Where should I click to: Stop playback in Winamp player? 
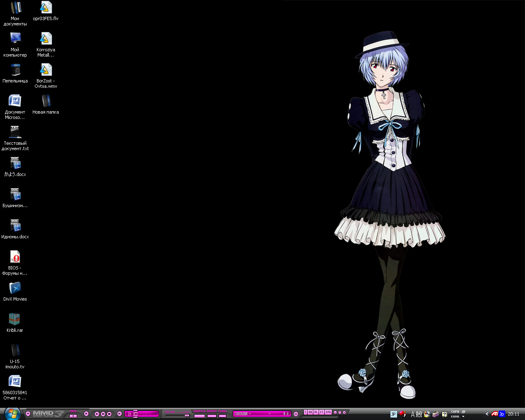coord(109,414)
